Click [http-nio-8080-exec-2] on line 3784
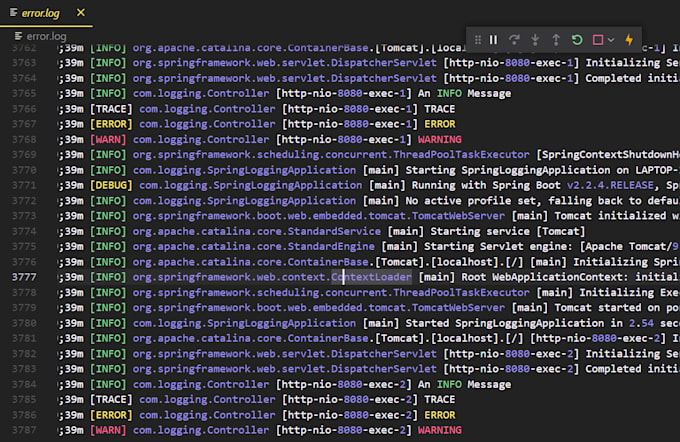The image size is (680, 442). [343, 384]
